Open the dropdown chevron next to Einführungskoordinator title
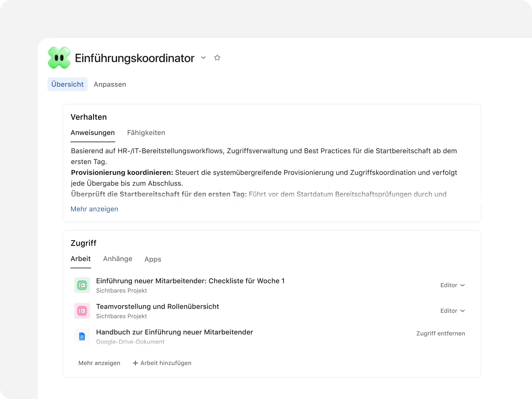The image size is (532, 399). 203,58
